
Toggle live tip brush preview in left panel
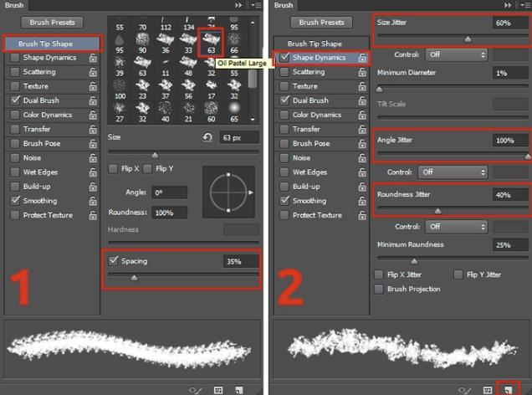(196, 390)
